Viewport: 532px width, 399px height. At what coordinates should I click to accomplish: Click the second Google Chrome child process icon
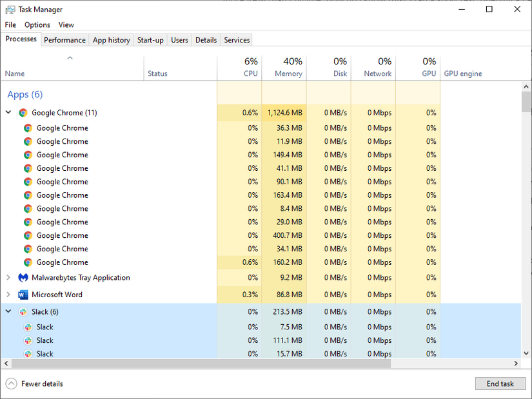click(28, 141)
